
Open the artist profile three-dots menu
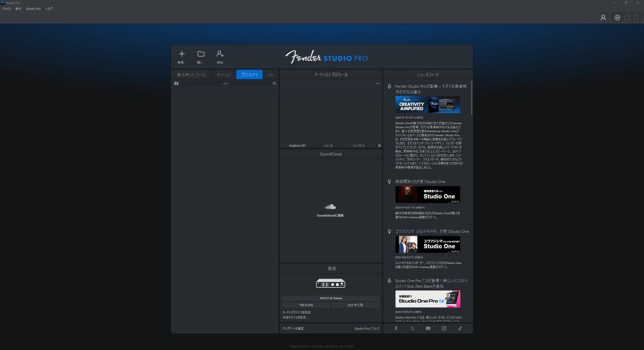tap(377, 83)
